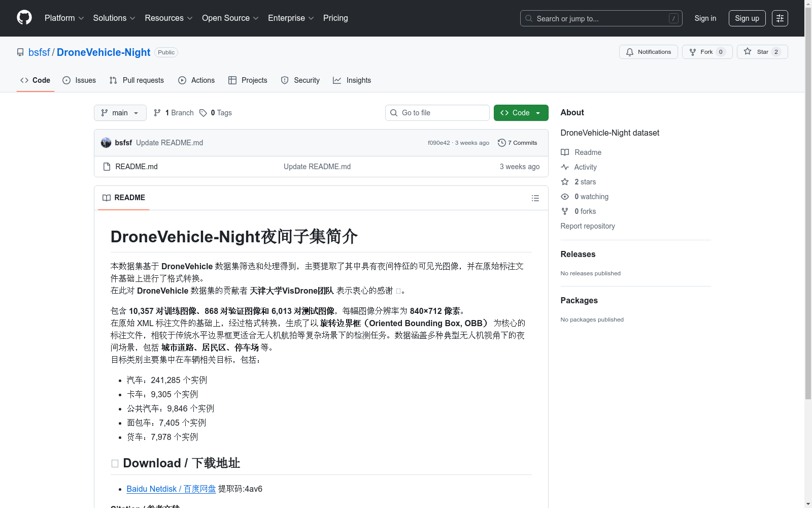Expand the Resources menu
This screenshot has height=508, width=812.
[168, 18]
